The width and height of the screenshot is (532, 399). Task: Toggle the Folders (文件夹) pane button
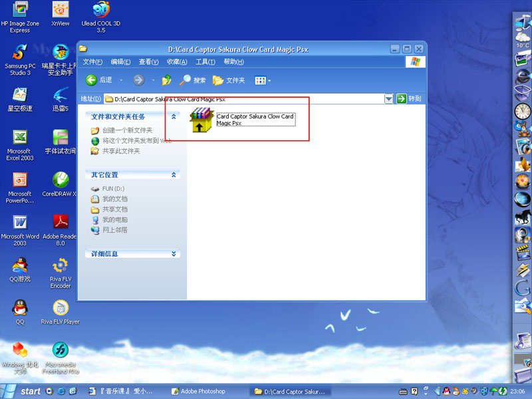coord(229,80)
